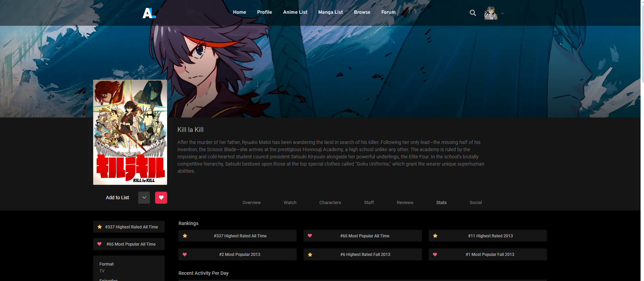Open the Forum navigation link

[x=388, y=12]
